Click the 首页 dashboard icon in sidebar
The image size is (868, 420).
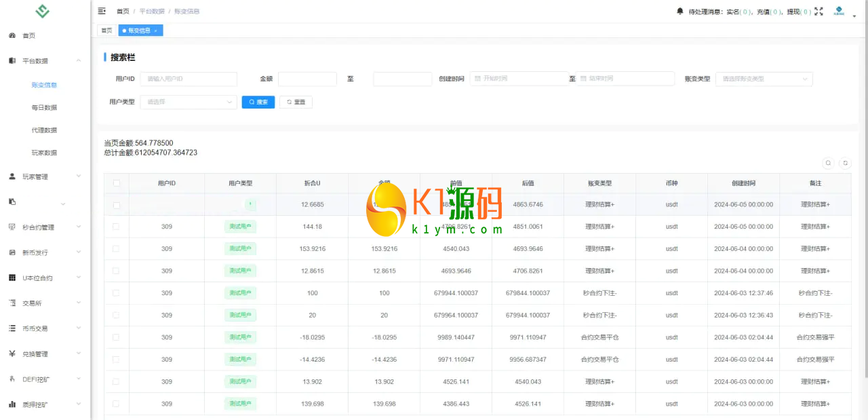[x=12, y=35]
